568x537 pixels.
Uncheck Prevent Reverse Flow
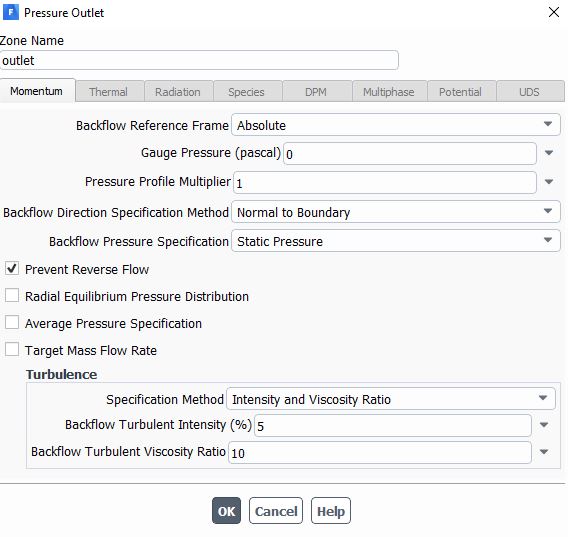click(12, 269)
